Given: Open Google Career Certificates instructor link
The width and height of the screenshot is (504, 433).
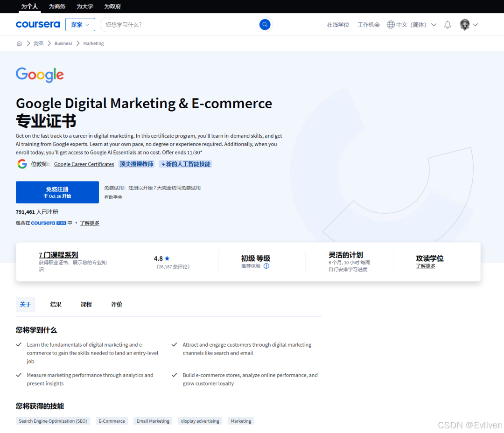Looking at the screenshot, I should [84, 164].
